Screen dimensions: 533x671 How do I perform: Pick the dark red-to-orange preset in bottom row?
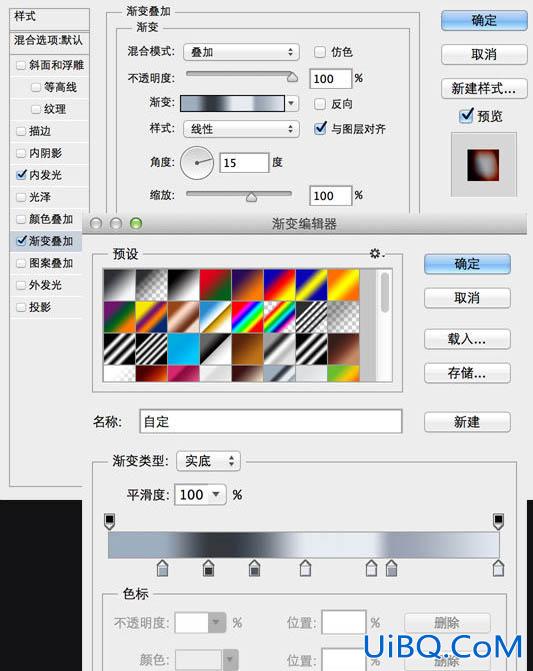pos(151,374)
